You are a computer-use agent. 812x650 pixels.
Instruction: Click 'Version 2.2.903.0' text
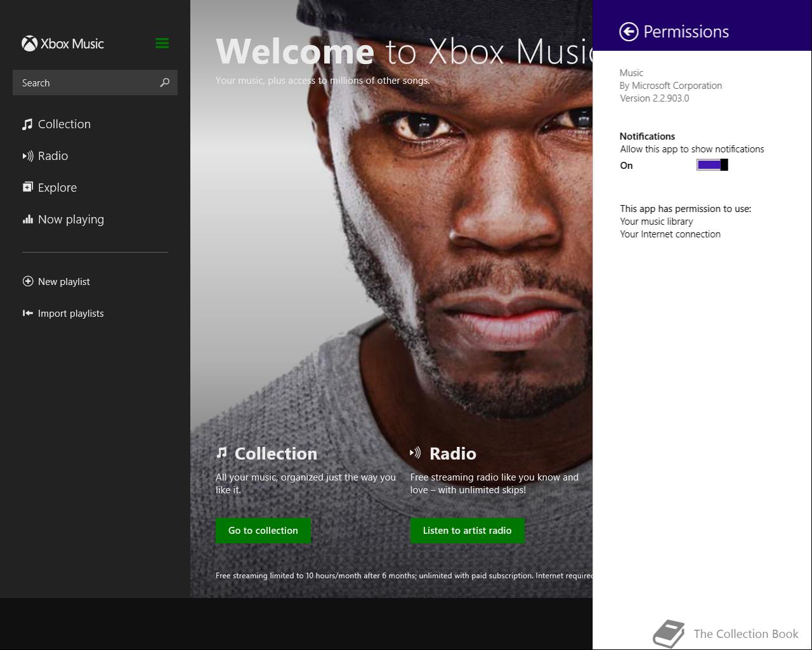(x=654, y=98)
